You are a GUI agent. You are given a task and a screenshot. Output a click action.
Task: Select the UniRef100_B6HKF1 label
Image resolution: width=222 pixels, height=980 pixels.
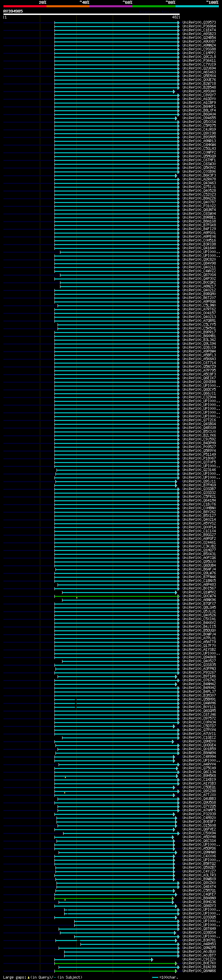(199, 106)
